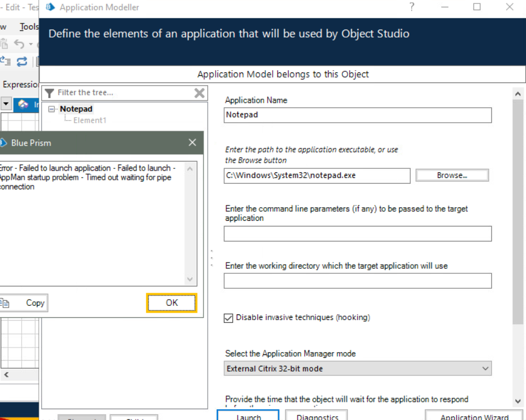
Task: Launch the target application
Action: 248,415
